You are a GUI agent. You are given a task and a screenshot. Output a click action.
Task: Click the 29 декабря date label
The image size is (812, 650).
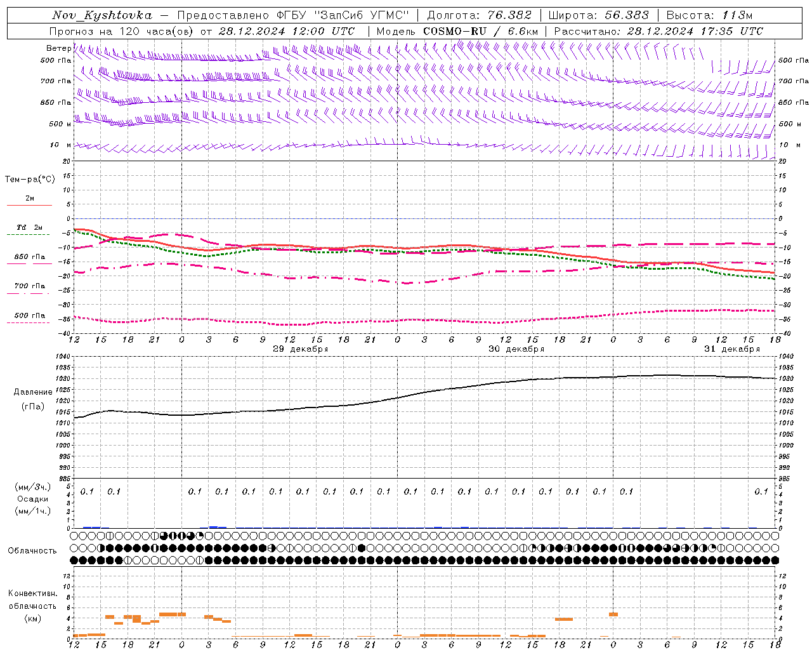[x=300, y=349]
